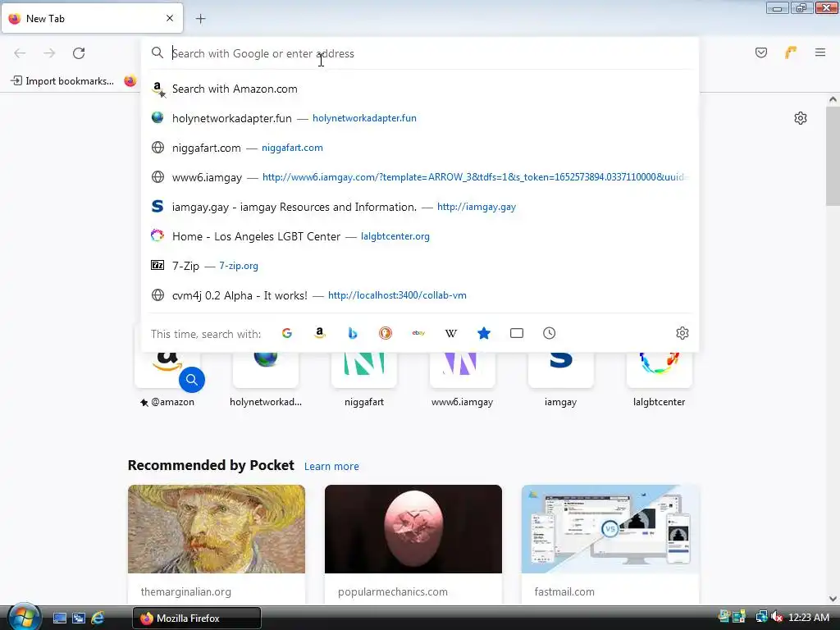Click the 12:23 AM system clock
Viewport: 840px width, 630px height.
click(809, 617)
